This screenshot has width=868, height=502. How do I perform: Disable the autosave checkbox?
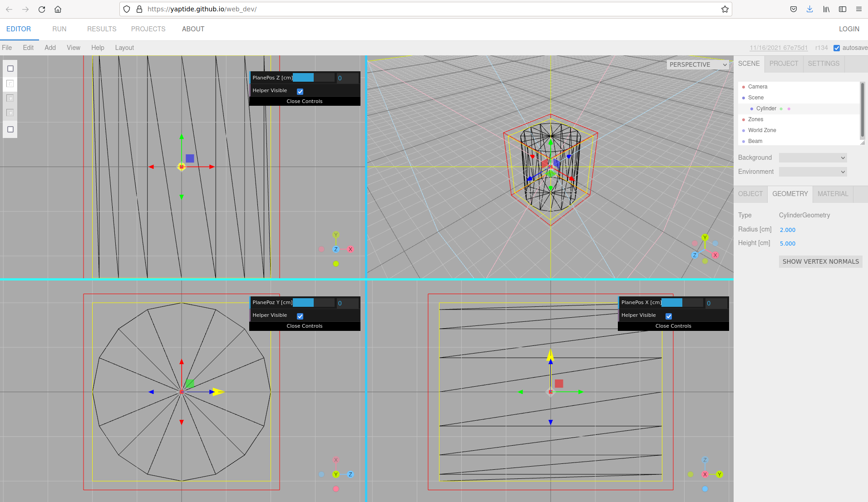point(837,48)
